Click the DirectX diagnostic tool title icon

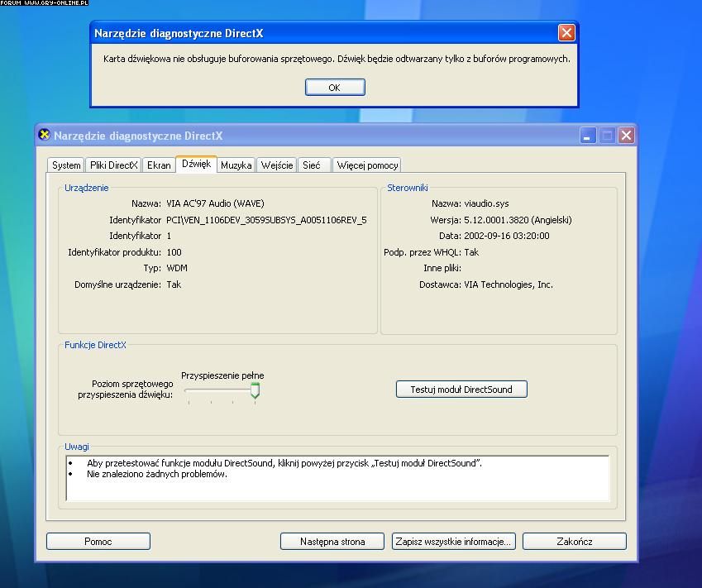pyautogui.click(x=44, y=135)
